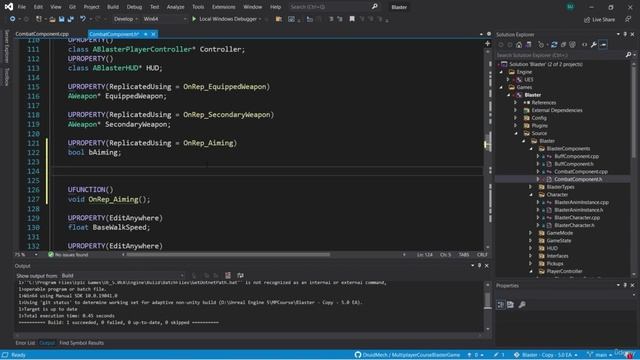
Task: Click the Undo arrow icon
Action: coord(83,19)
